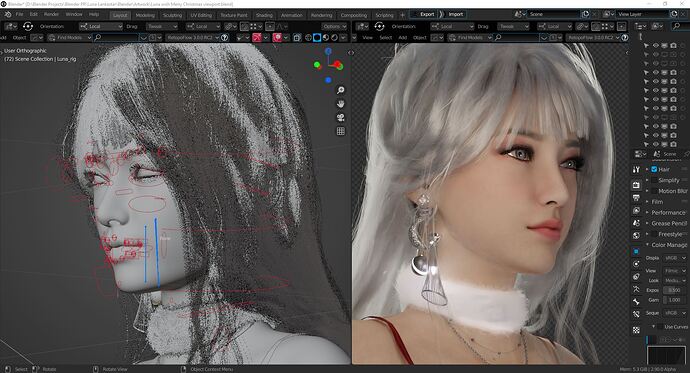Adjust the Gamma value slider
The image size is (690, 373).
tap(675, 300)
